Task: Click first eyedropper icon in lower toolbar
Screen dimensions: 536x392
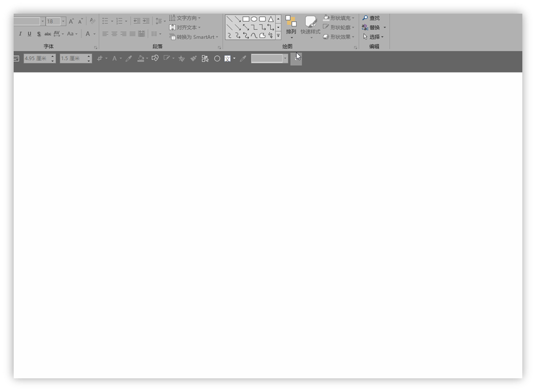Action: 129,58
